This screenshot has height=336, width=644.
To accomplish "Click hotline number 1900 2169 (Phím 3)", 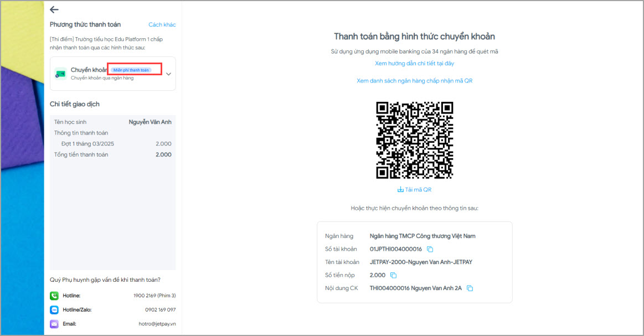I will tap(154, 296).
